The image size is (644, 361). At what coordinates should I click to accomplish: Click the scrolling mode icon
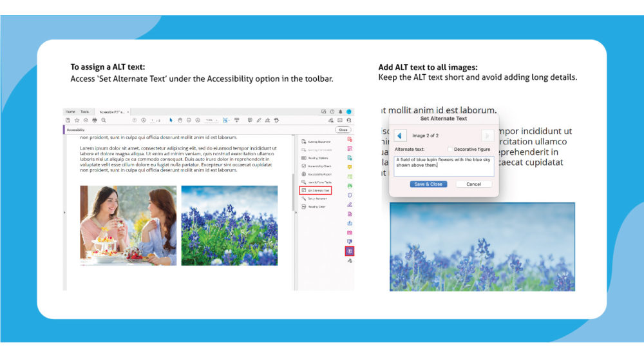pos(237,121)
